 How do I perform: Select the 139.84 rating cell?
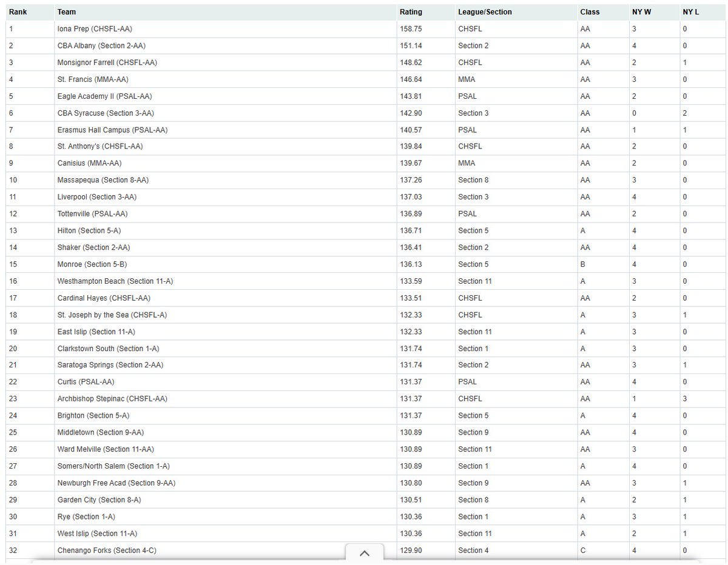click(x=425, y=147)
